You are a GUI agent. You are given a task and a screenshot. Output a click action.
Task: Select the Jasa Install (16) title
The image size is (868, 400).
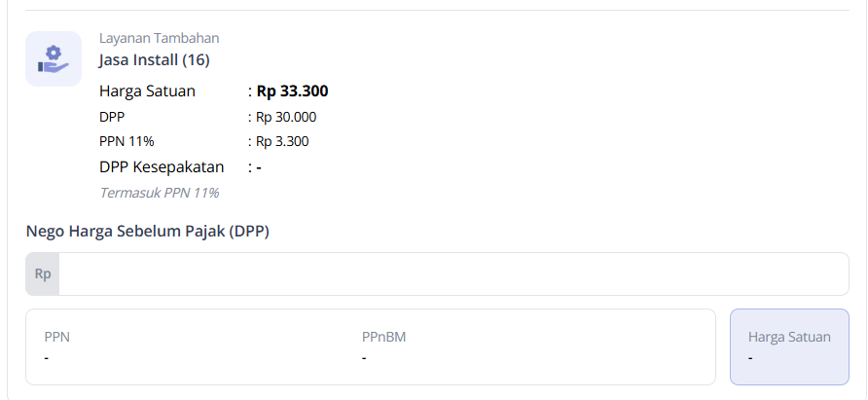coord(154,60)
